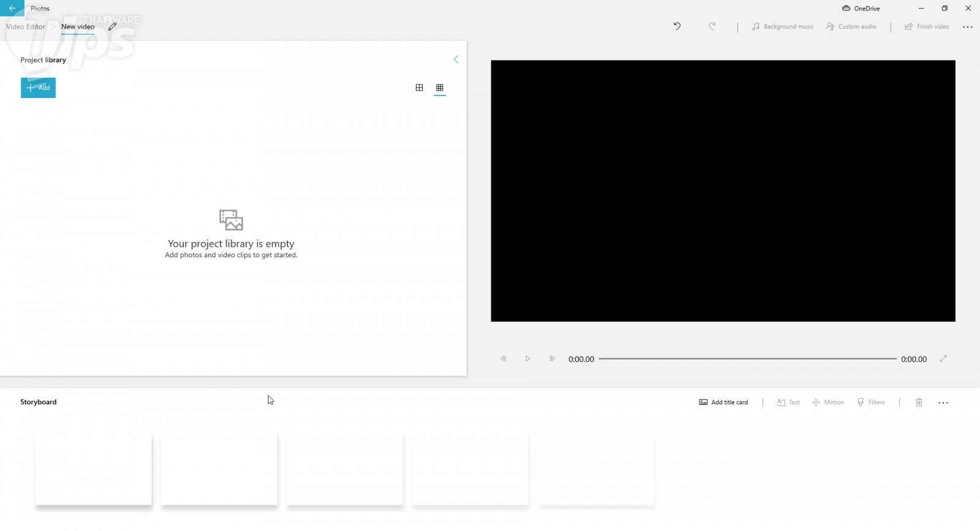Viewport: 980px width, 531px height.
Task: Expand preview to full screen
Action: click(x=943, y=359)
